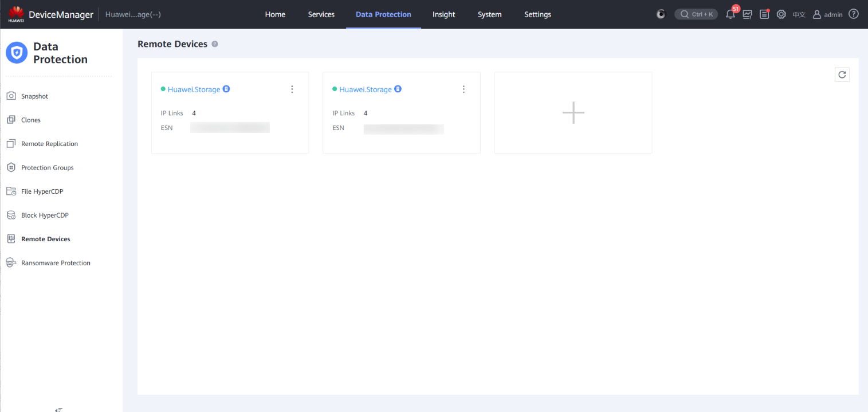Viewport: 868px width, 412px height.
Task: Click help icon beside Remote Devices title
Action: pos(215,44)
